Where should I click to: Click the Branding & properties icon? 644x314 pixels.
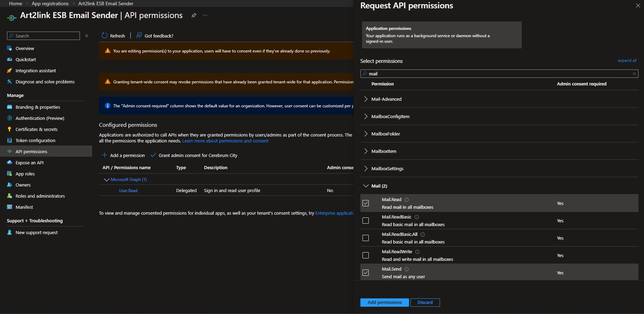[x=9, y=107]
